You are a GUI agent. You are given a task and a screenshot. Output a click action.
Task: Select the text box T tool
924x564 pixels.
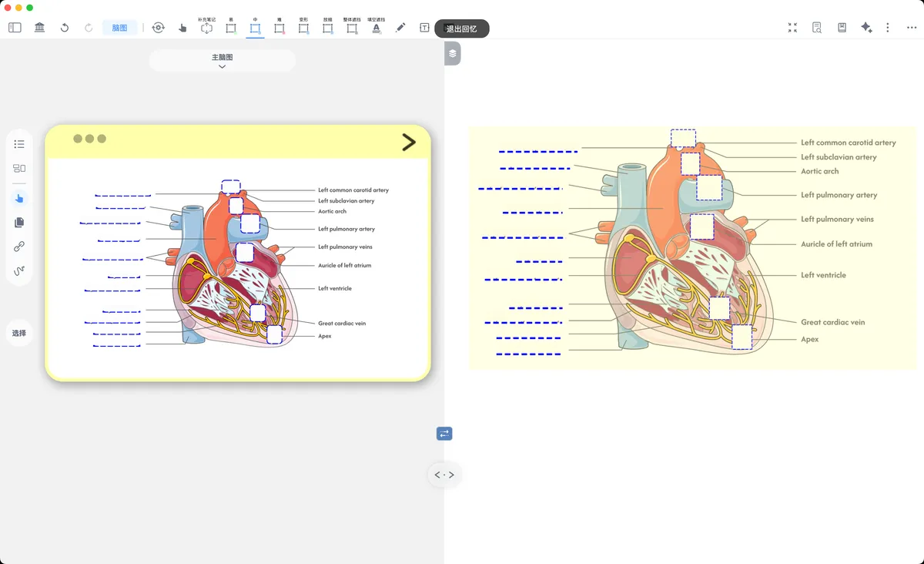coord(424,28)
